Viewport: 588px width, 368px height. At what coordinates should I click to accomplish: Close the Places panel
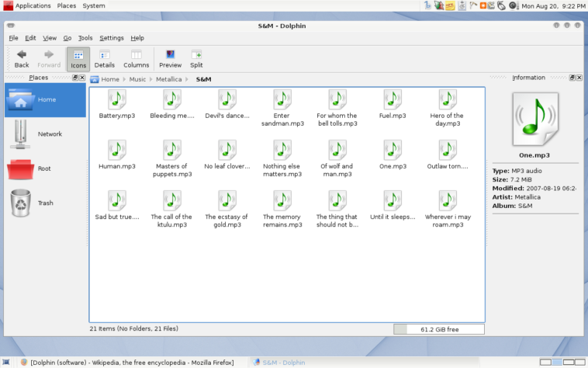pos(82,78)
